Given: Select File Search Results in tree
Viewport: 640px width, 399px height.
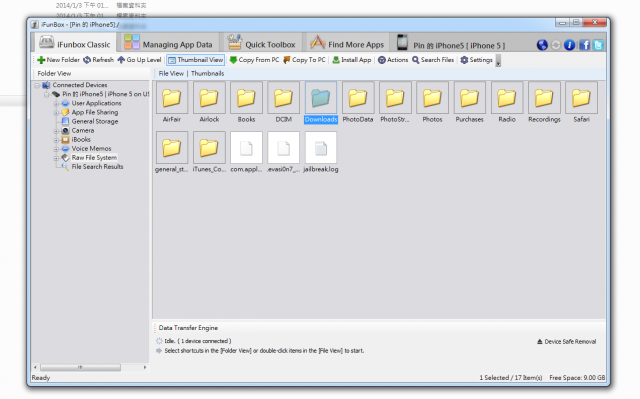Looking at the screenshot, I should point(97,166).
